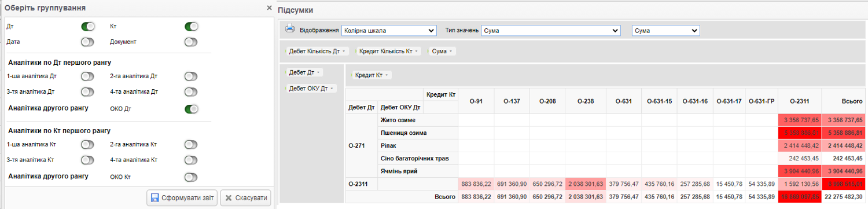Viewport: 868px width, 209px height.
Task: Click the Скасувати button
Action: [245, 198]
